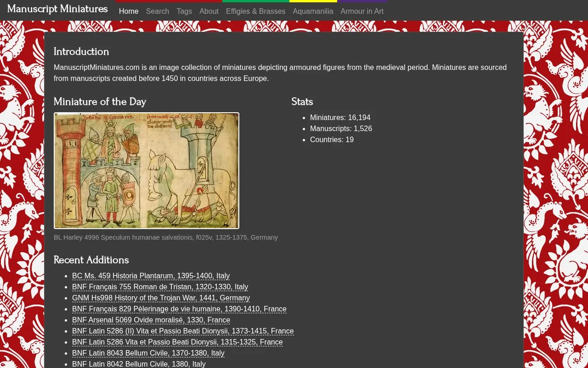The image size is (588, 368).
Task: Open BNF Français 829 Pèlerinage de vie humaine
Action: [x=179, y=309]
